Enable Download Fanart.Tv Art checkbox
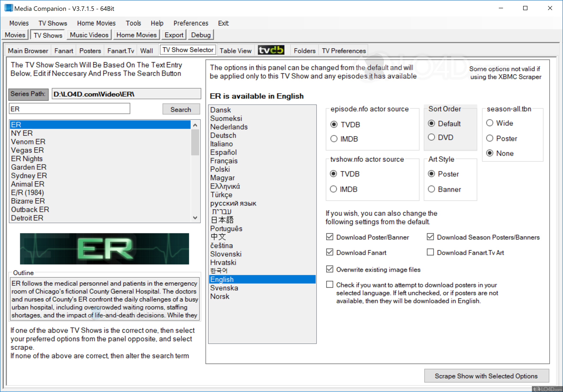The image size is (563, 392). pos(430,252)
